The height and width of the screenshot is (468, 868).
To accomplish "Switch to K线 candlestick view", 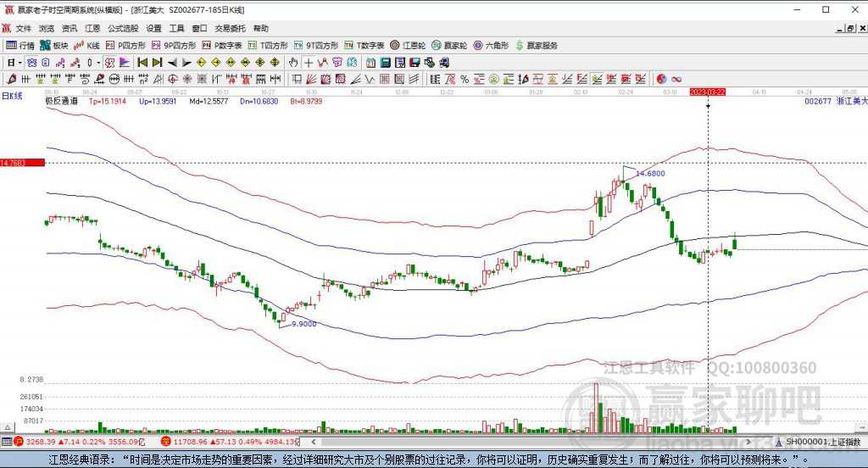I will pyautogui.click(x=87, y=46).
